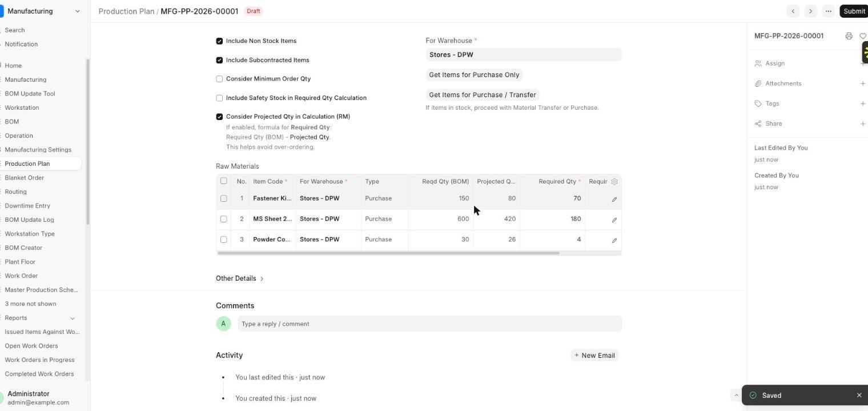Open the three-dots menu near Submit
Screen dimensions: 868x411
(x=828, y=11)
